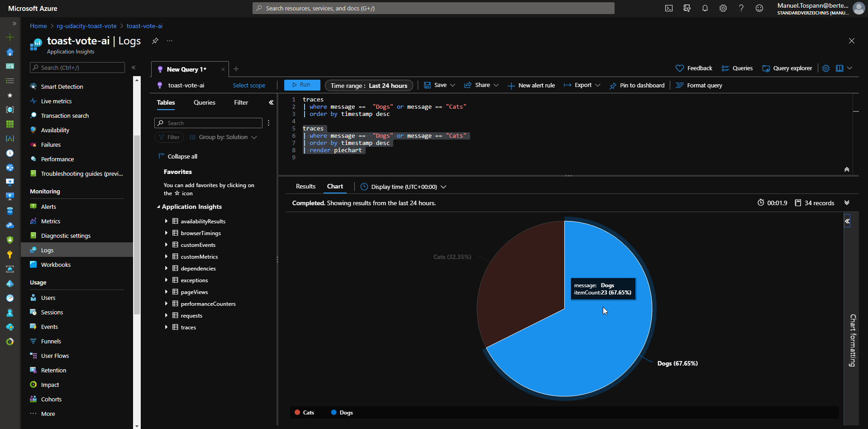The width and height of the screenshot is (868, 429).
Task: Click Collapse all in tables pane
Action: click(x=177, y=156)
